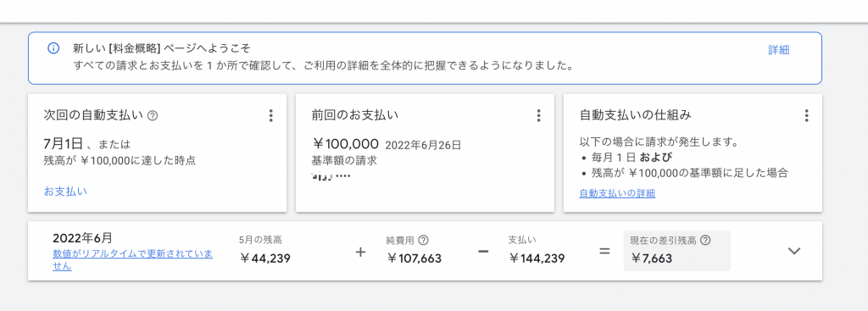Click the 新しい [料金概略] ページへようこそ banner heading
The height and width of the screenshot is (311, 868).
[161, 48]
